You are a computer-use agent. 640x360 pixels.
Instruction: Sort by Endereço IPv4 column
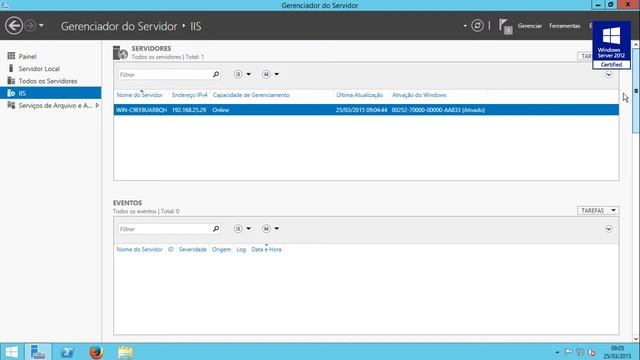pyautogui.click(x=190, y=95)
